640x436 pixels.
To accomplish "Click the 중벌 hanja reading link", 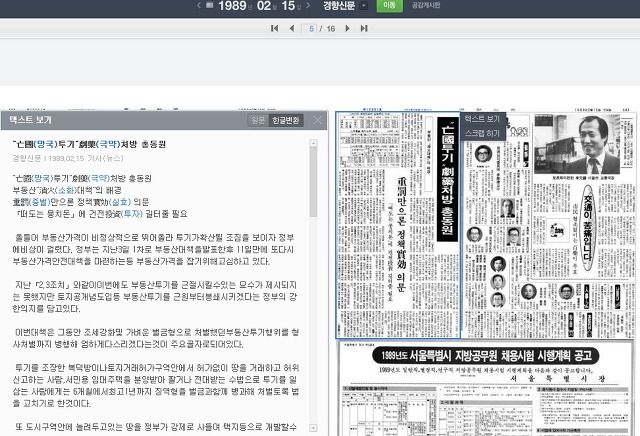I will tap(40, 202).
